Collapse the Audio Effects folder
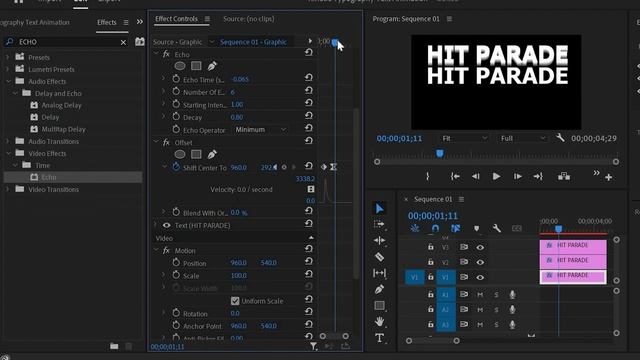 click(8, 81)
